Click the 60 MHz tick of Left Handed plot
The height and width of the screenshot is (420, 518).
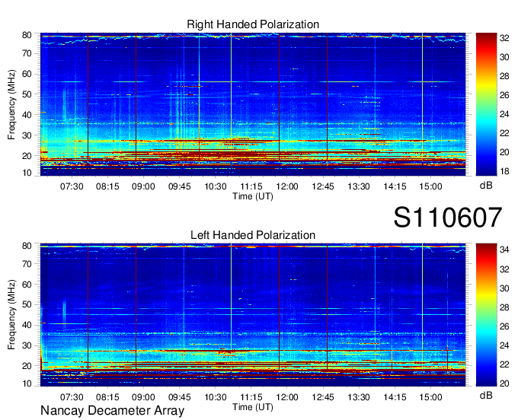27,285
